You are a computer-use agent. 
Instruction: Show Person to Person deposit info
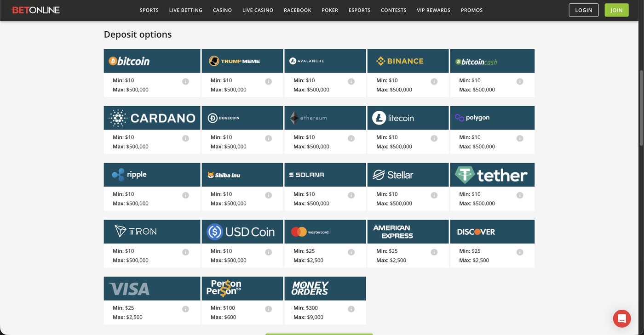coord(268,309)
